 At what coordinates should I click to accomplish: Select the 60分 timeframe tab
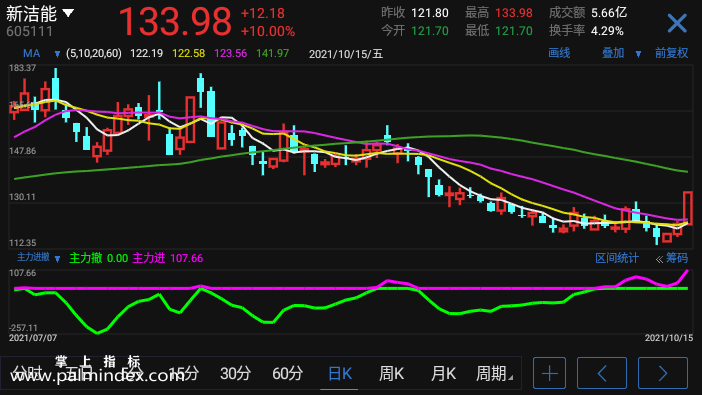[287, 374]
